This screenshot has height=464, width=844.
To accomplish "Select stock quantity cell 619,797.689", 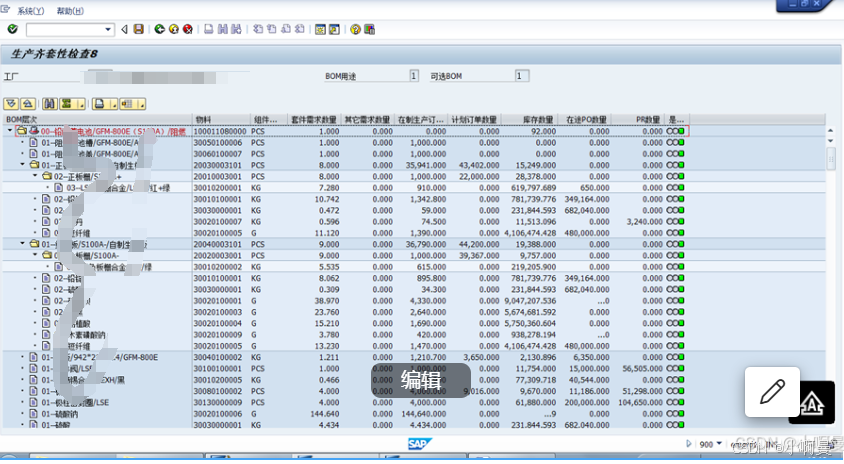I will pos(530,188).
